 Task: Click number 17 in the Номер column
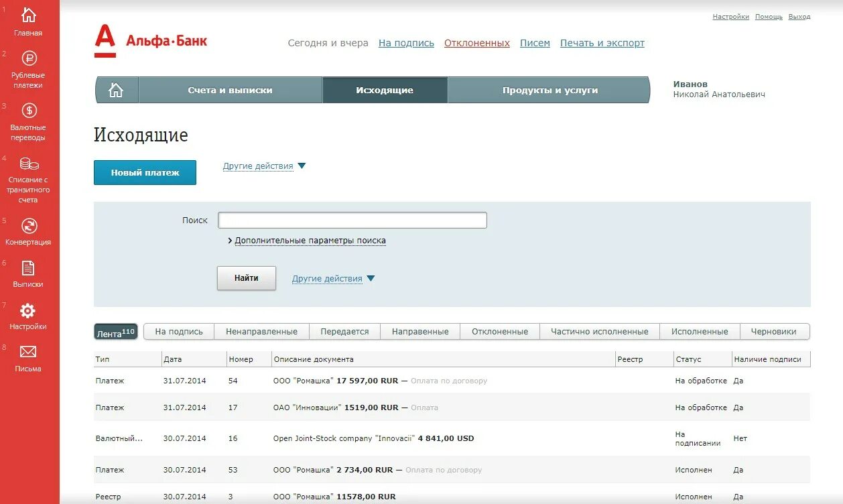click(233, 407)
